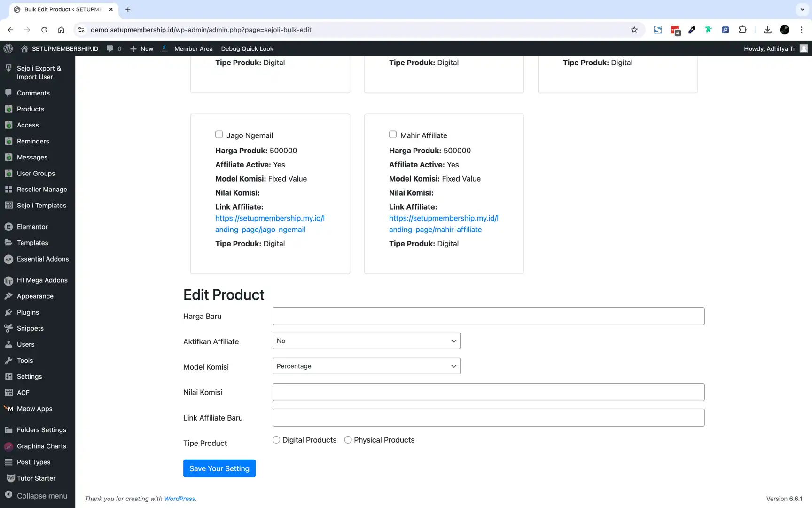Open the Meow Apps sidebar item
Screen dimensions: 812x508
click(34, 409)
